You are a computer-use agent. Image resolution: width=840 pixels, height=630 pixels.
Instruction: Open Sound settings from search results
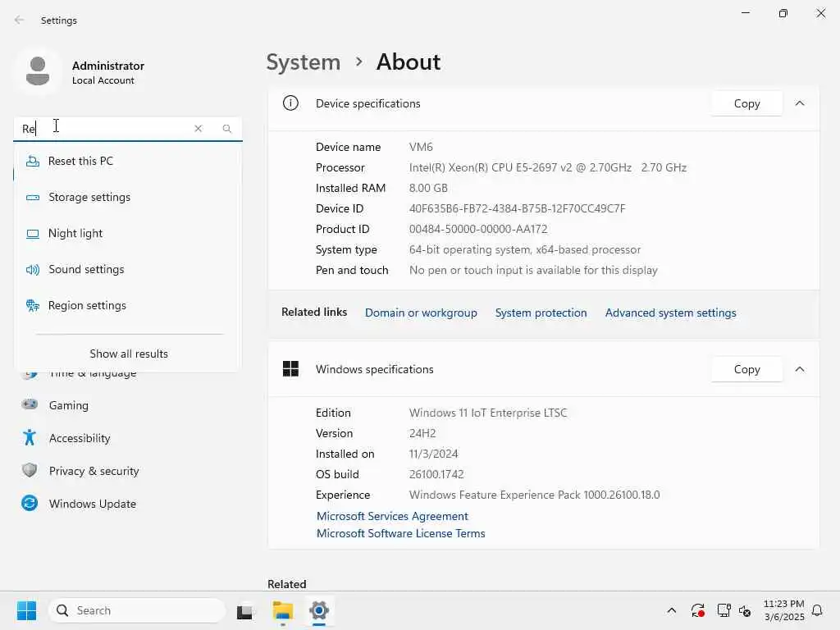click(x=127, y=269)
